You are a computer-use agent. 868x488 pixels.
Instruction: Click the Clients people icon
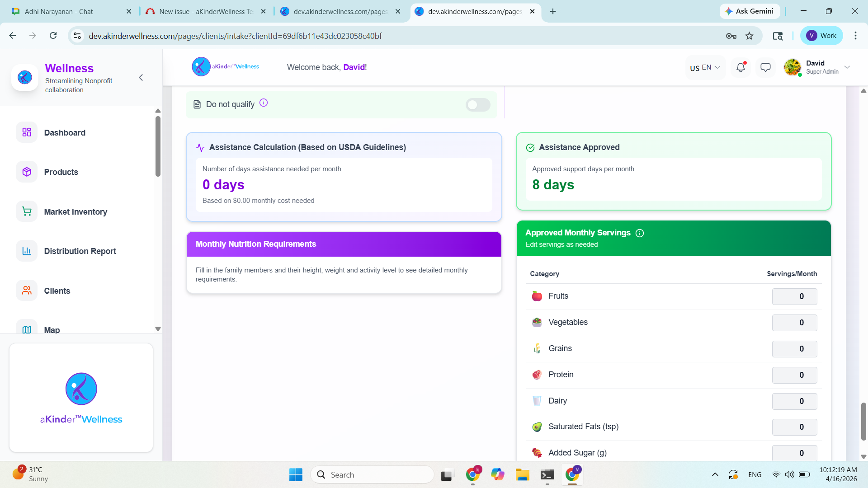tap(27, 291)
